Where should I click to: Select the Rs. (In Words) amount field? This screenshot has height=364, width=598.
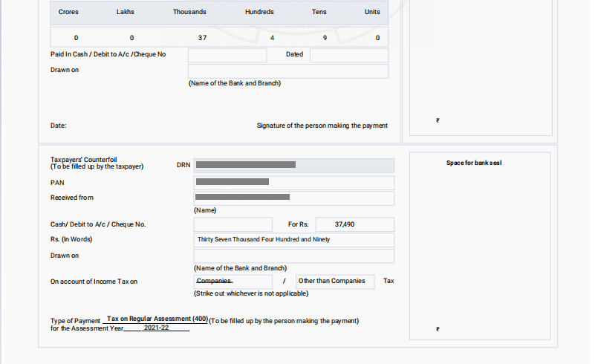(x=293, y=240)
